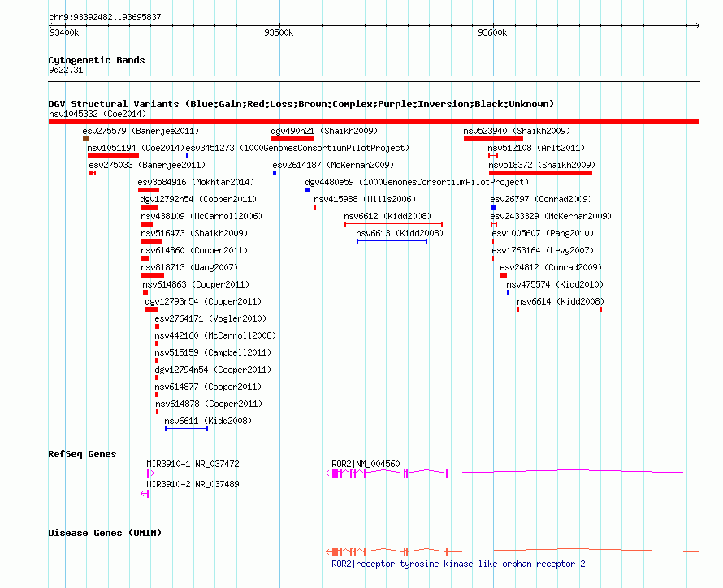Open ROR2 receptor tyrosine kinase-like orphan receptor link
The width and height of the screenshot is (723, 588).
tap(458, 564)
